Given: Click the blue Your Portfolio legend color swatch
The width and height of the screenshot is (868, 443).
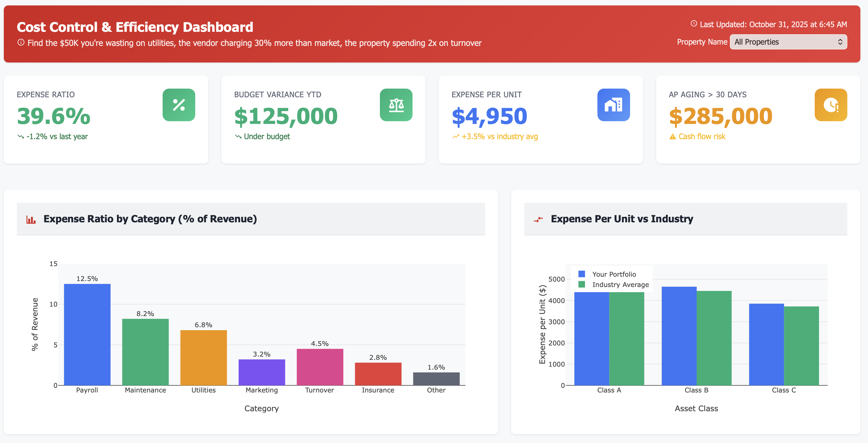Looking at the screenshot, I should click(x=582, y=274).
